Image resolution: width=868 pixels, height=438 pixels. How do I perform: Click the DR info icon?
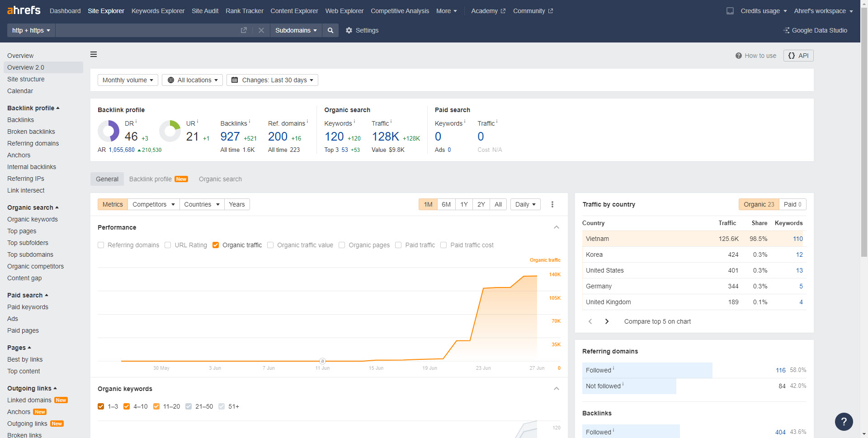pos(136,122)
